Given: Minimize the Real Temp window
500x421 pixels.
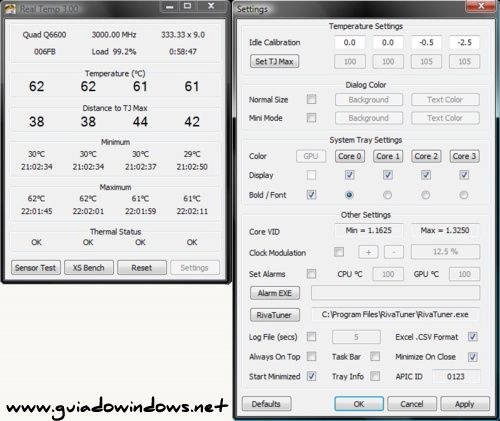Looking at the screenshot, I should 170,6.
